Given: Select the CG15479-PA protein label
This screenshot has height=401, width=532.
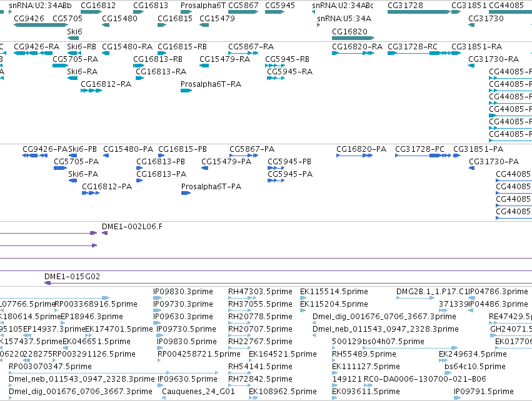Looking at the screenshot, I should click(x=226, y=162).
